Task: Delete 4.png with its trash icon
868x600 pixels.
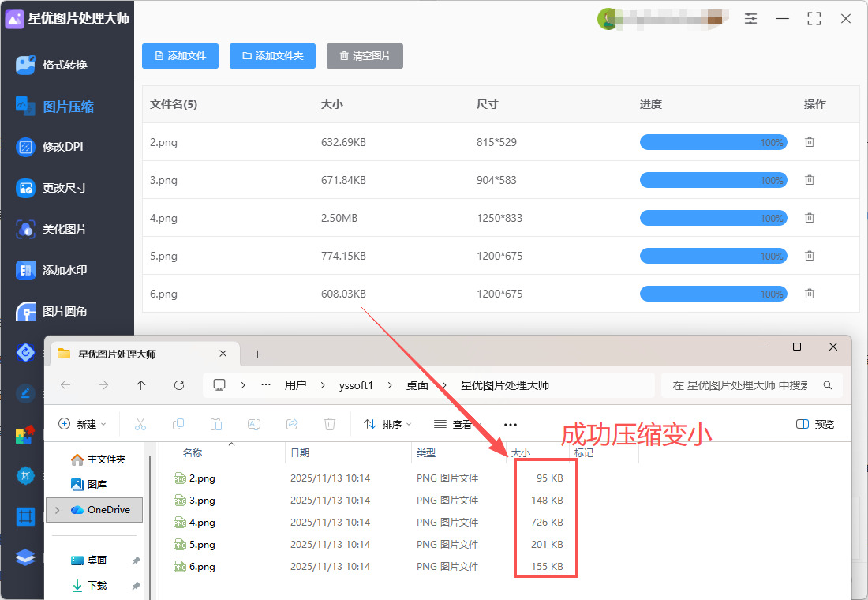Action: coord(810,218)
